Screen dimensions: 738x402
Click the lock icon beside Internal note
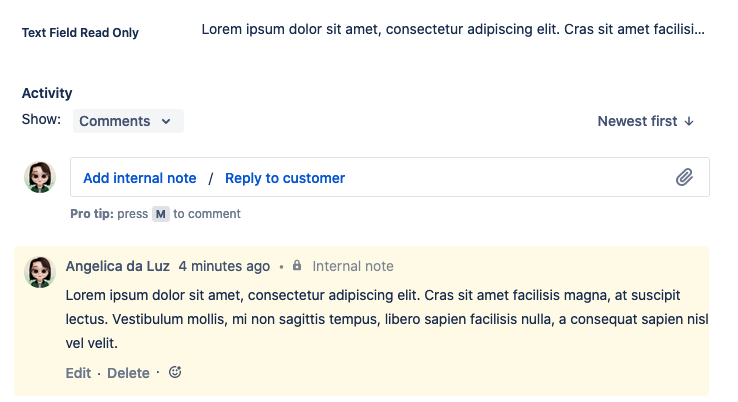click(x=297, y=267)
